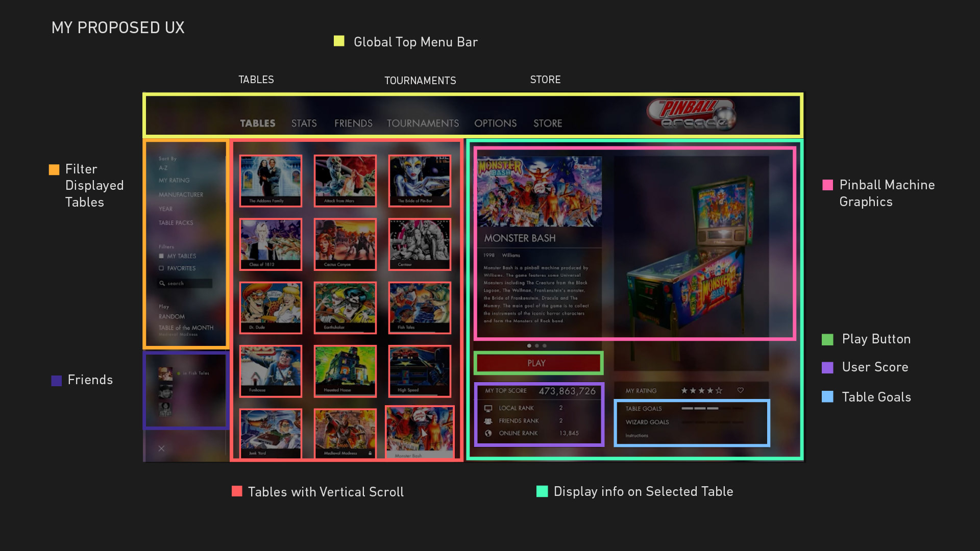This screenshot has width=980, height=551.
Task: Click the monitor icon beside LOCAL RANK
Action: click(x=488, y=409)
